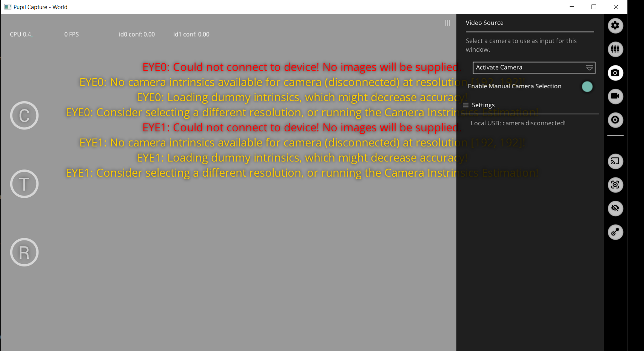Open Calibration target icon in sidebar

click(615, 120)
